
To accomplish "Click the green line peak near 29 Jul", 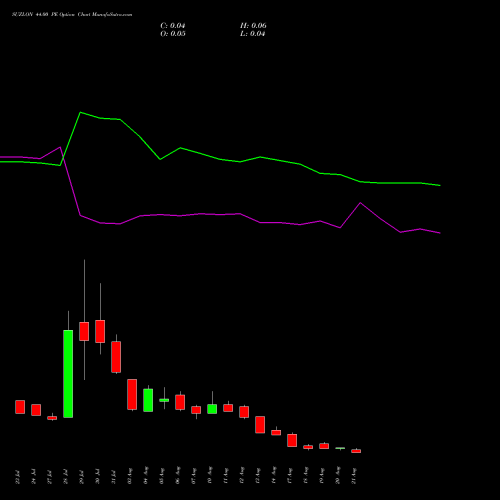I will coord(80,113).
